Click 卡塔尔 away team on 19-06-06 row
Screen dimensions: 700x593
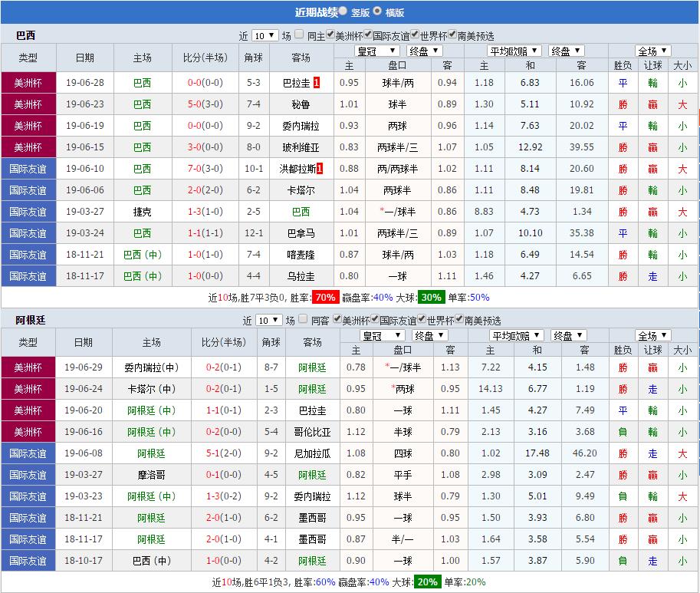[x=301, y=189]
